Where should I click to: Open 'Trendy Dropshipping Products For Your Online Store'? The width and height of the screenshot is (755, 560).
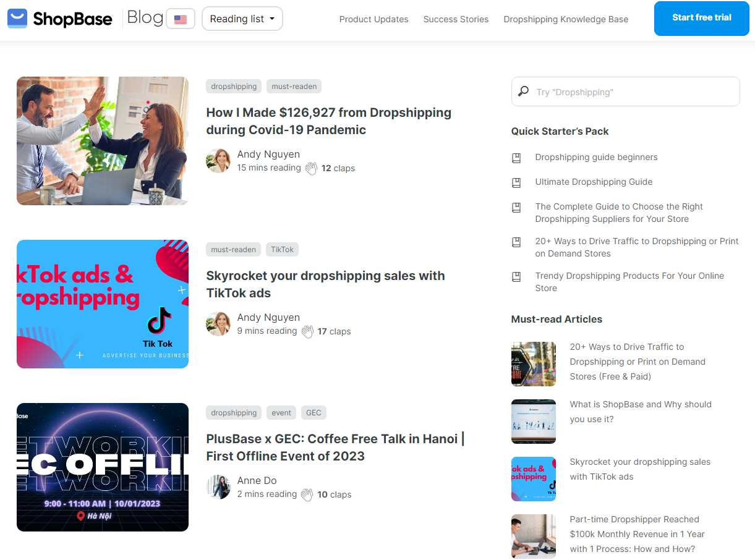(629, 282)
